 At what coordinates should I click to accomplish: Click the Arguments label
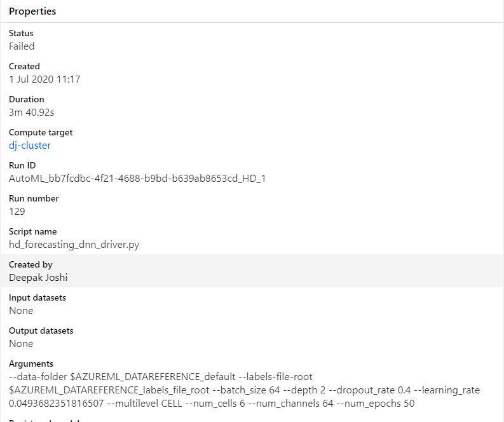coord(31,364)
